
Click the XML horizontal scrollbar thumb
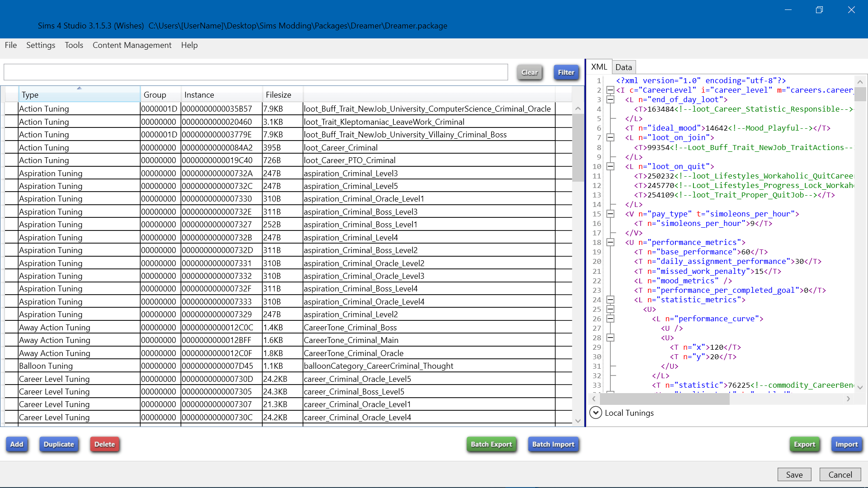point(665,399)
